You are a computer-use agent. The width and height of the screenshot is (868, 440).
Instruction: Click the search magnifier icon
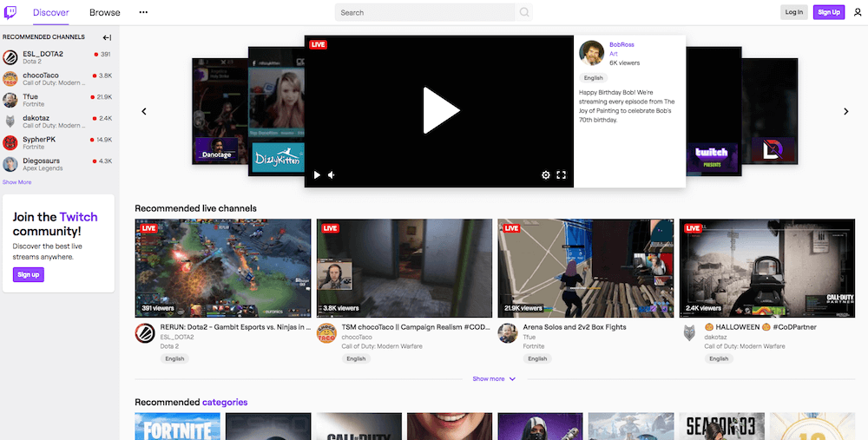523,12
